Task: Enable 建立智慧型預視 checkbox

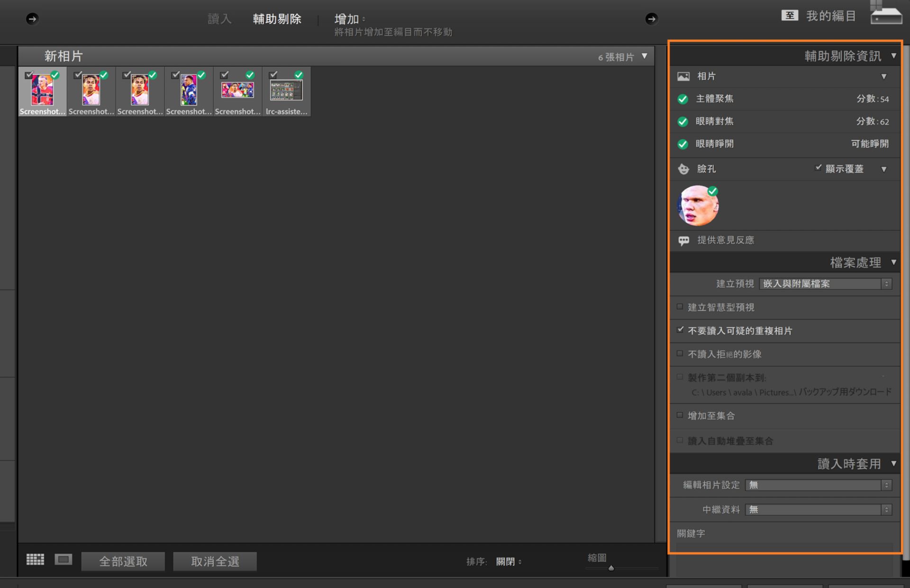Action: click(x=680, y=307)
